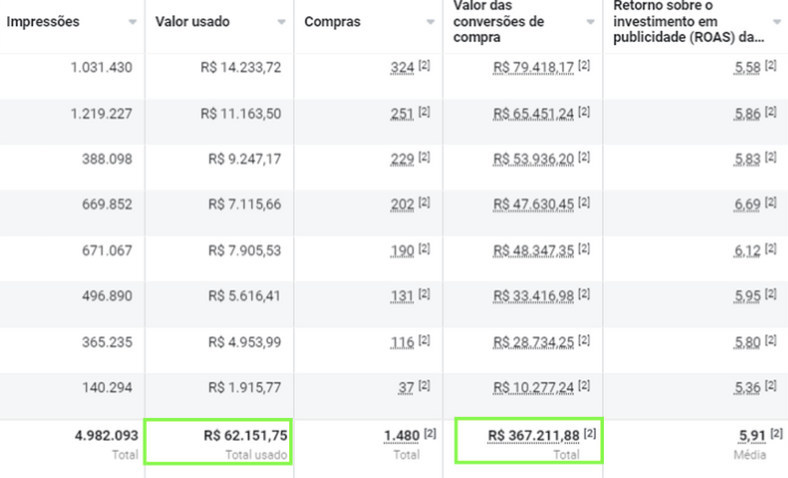Screen dimensions: 788x478
Task: Click the 251 purchases value
Action: tap(403, 113)
